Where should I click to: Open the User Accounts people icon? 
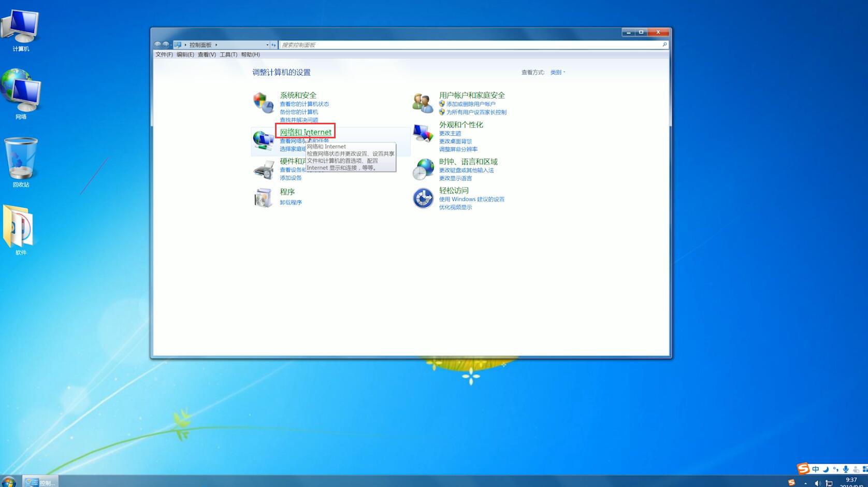(x=423, y=103)
